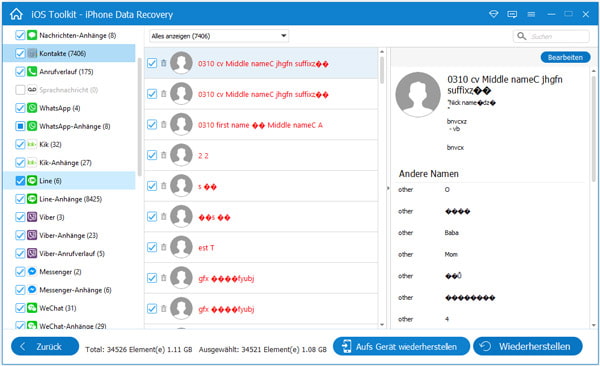Select Viber-Anhänge (23) category
600x366 pixels.
pos(69,235)
